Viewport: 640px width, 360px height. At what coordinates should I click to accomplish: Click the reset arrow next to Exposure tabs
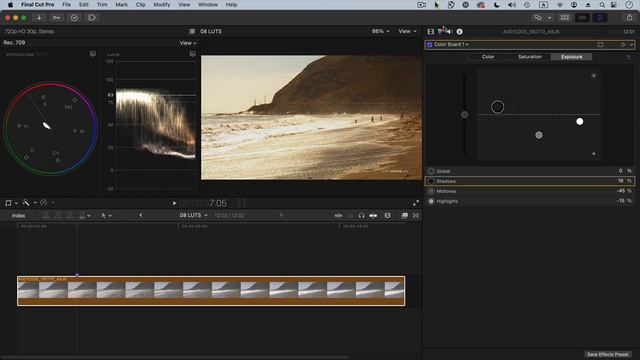629,57
